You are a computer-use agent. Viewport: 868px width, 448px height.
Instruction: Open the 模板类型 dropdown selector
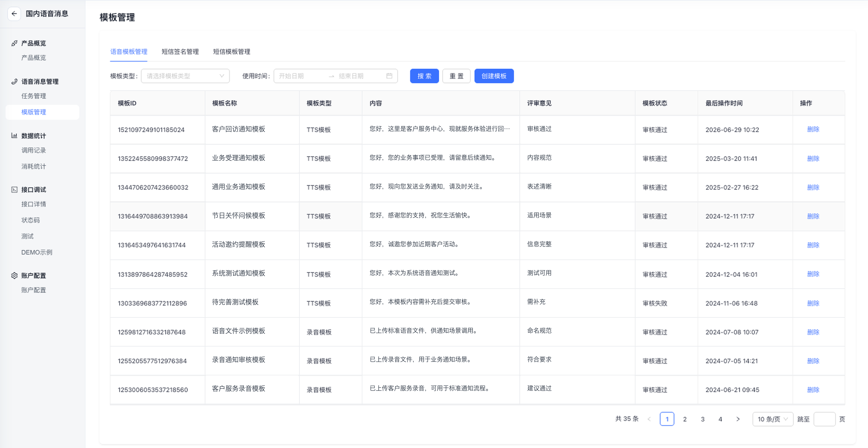pos(185,76)
